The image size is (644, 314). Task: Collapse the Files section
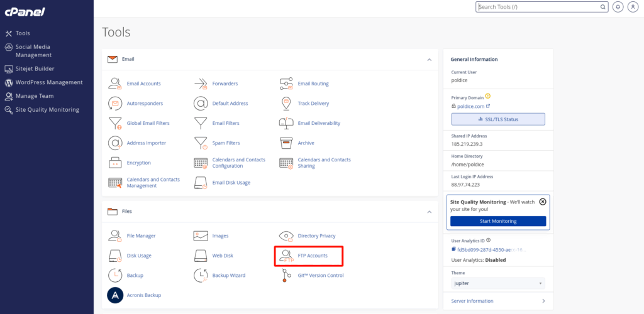click(430, 212)
